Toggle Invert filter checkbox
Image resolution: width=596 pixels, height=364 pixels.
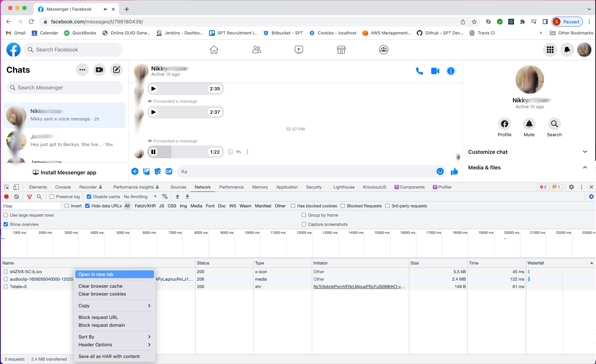pos(67,206)
